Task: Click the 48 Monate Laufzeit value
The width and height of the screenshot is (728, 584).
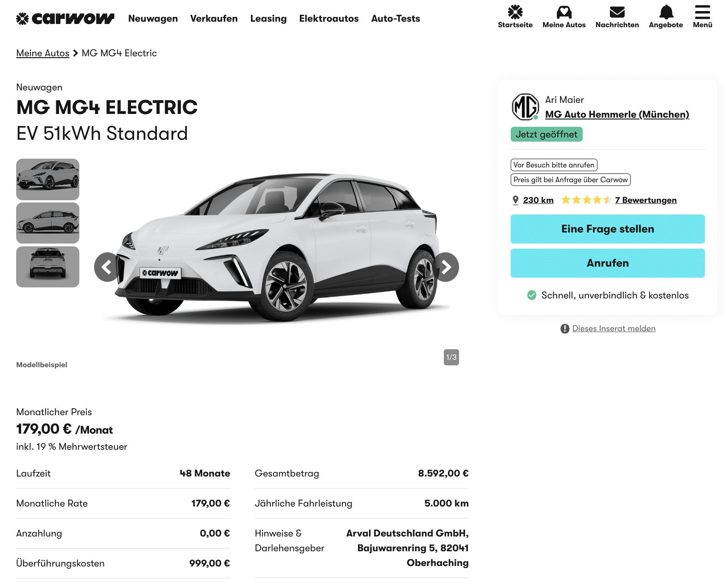Action: (205, 473)
